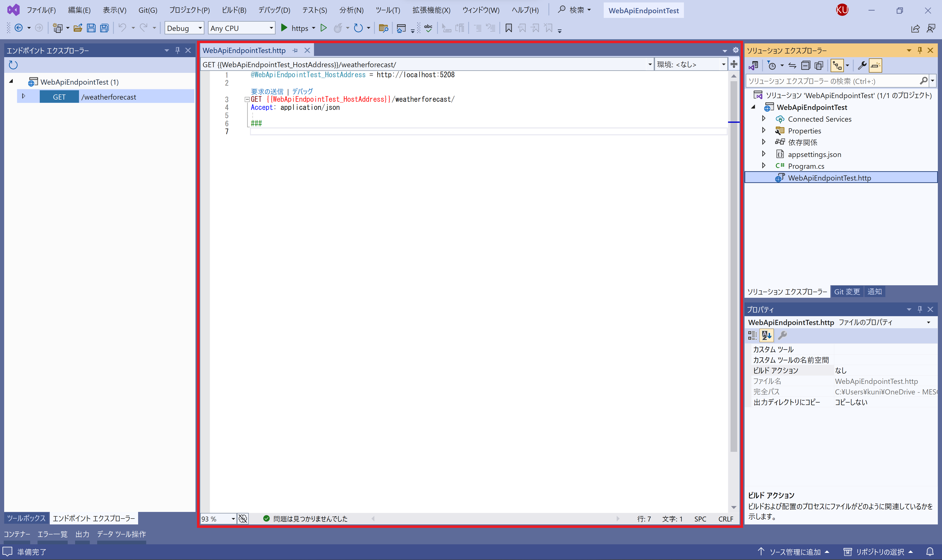Image resolution: width=942 pixels, height=560 pixels.
Task: Sort properties alphabetically with the A-Z icon
Action: point(767,335)
